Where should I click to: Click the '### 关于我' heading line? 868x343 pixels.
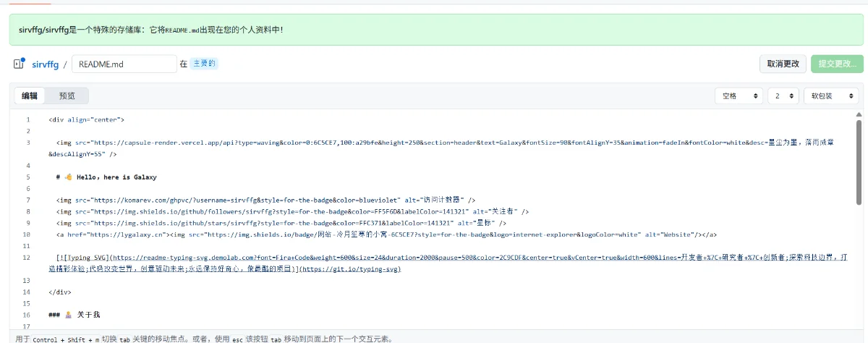74,316
